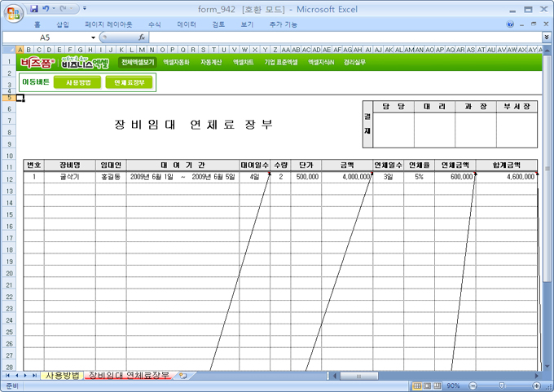Click the 엑셀차트 link in green banner

244,62
